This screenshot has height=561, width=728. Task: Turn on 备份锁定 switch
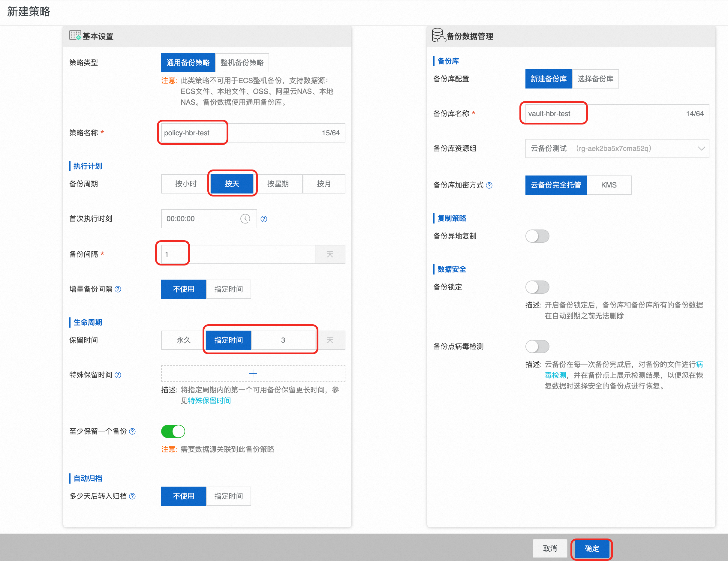537,287
